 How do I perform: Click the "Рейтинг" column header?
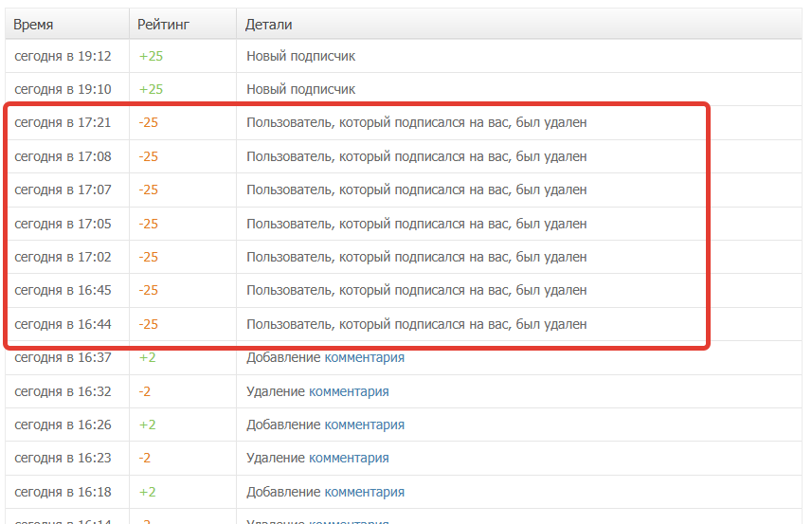pyautogui.click(x=164, y=24)
